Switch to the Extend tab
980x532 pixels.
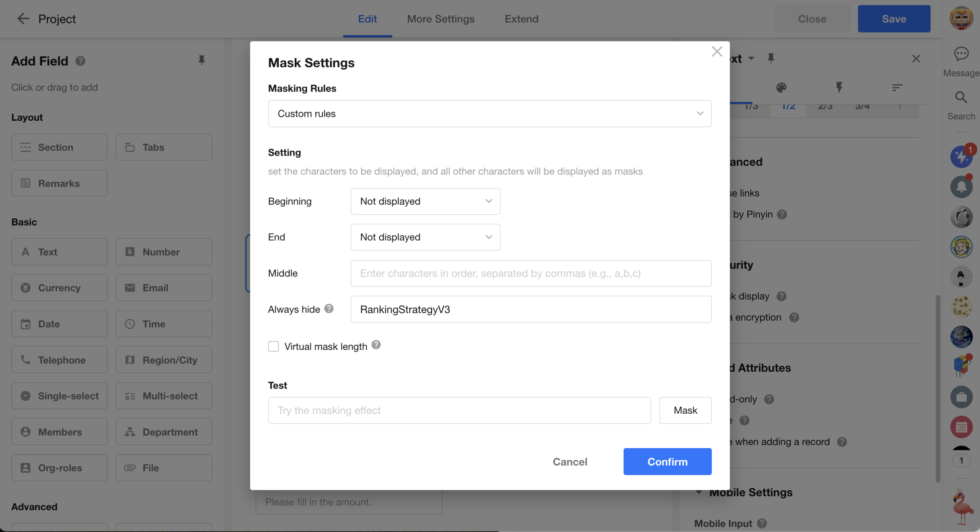pyautogui.click(x=521, y=19)
